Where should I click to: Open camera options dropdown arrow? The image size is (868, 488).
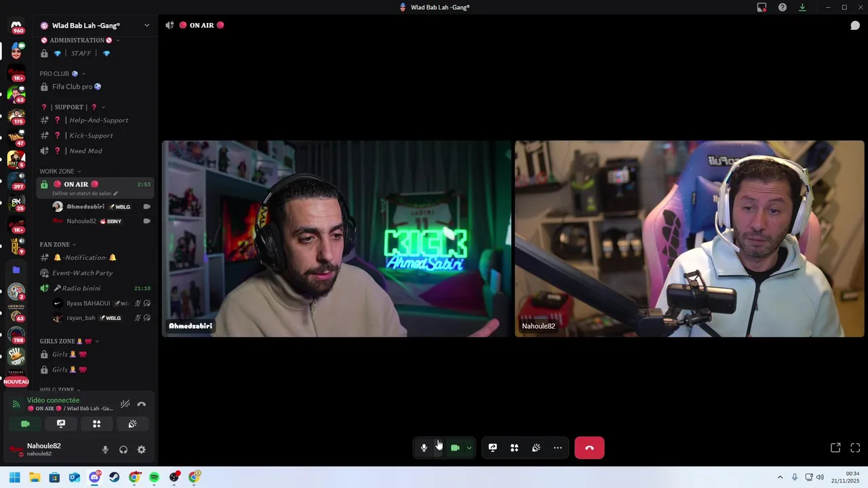pyautogui.click(x=469, y=448)
